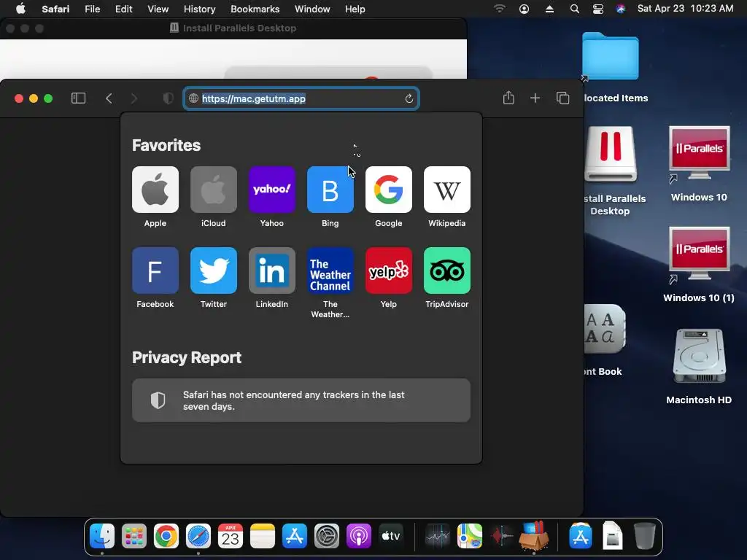The image size is (747, 560).
Task: Open the File menu
Action: pyautogui.click(x=93, y=9)
